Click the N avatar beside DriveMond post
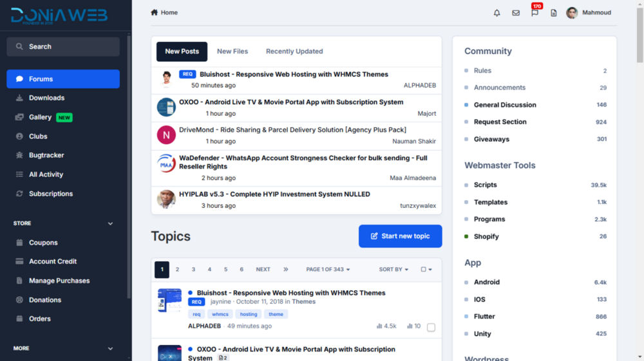This screenshot has width=644, height=361. tap(166, 135)
